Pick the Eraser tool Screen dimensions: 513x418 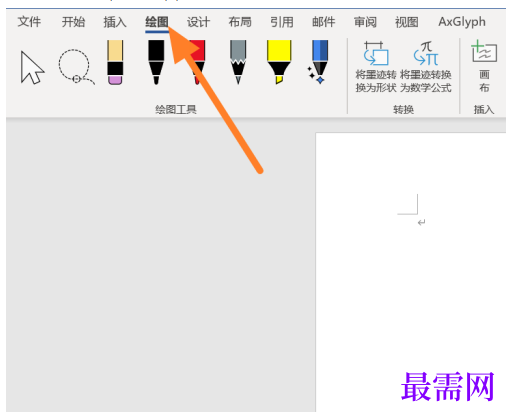(115, 62)
